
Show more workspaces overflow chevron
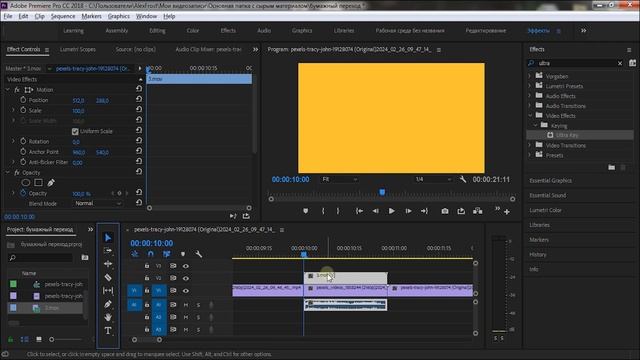point(584,31)
